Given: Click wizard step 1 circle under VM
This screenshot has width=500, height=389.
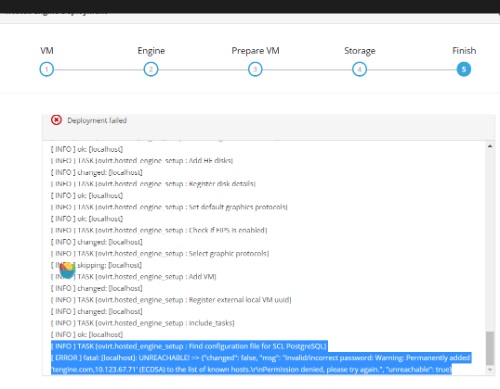Looking at the screenshot, I should tap(47, 69).
